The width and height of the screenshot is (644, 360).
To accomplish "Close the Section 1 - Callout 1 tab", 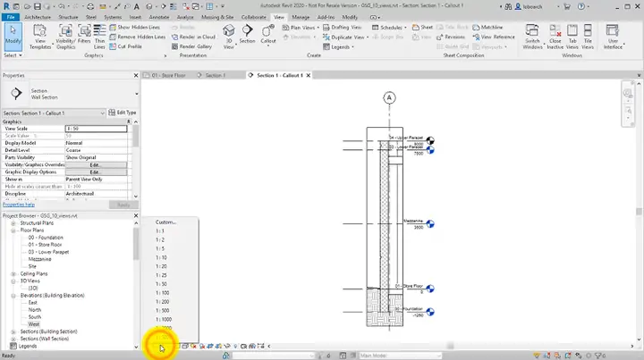I will pyautogui.click(x=308, y=75).
